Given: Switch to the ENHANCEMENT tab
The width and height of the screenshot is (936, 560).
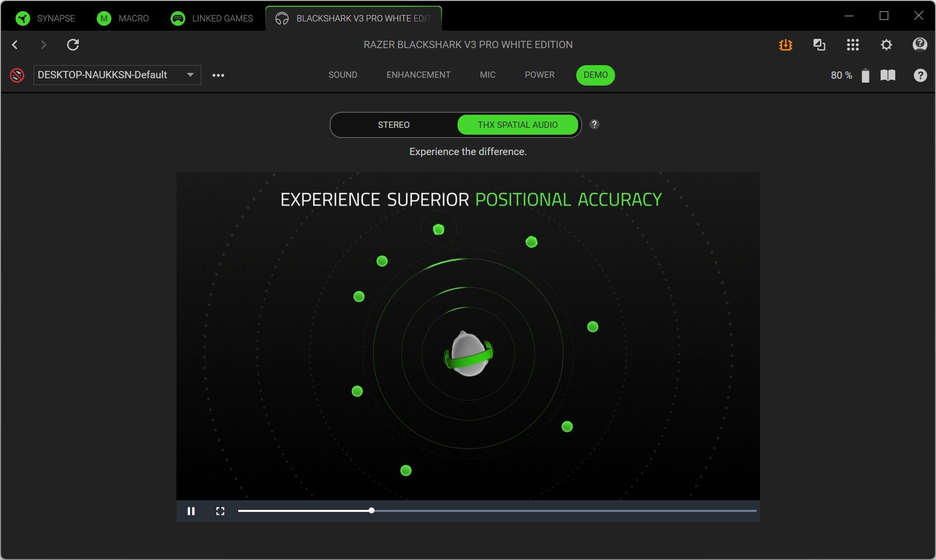Looking at the screenshot, I should [418, 75].
